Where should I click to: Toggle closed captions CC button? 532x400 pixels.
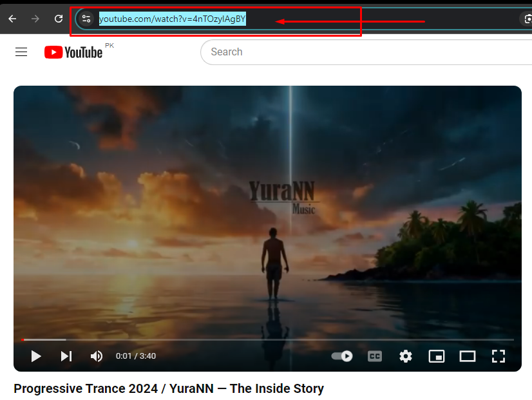(375, 356)
